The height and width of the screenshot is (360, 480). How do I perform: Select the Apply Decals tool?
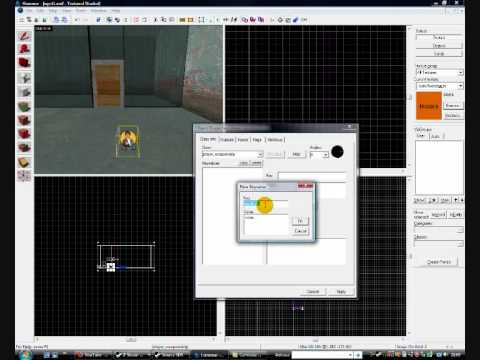tap(24, 134)
